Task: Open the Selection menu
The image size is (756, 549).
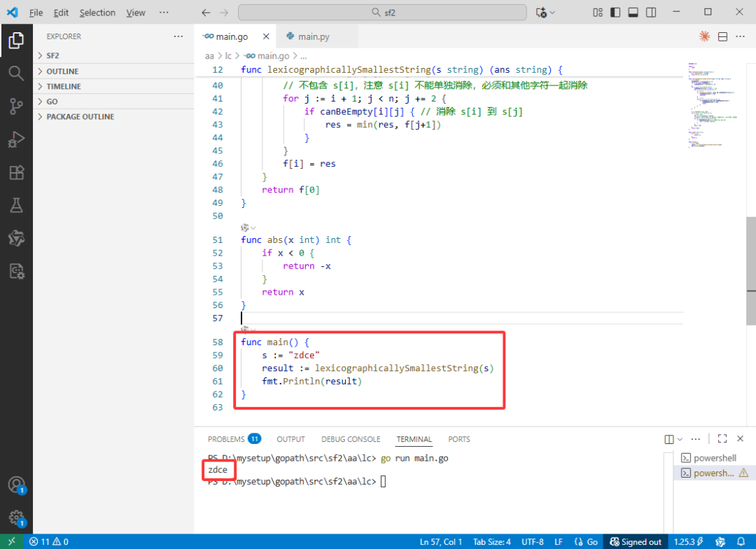Action: (97, 13)
